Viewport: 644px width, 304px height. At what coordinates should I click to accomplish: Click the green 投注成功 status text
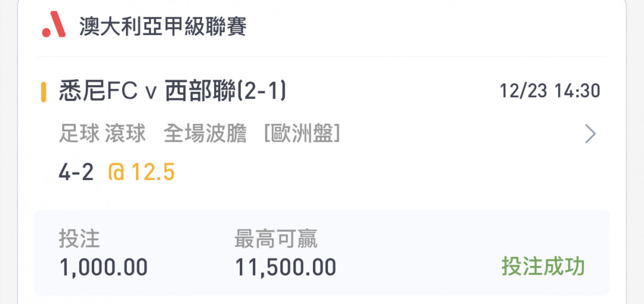pos(543,267)
